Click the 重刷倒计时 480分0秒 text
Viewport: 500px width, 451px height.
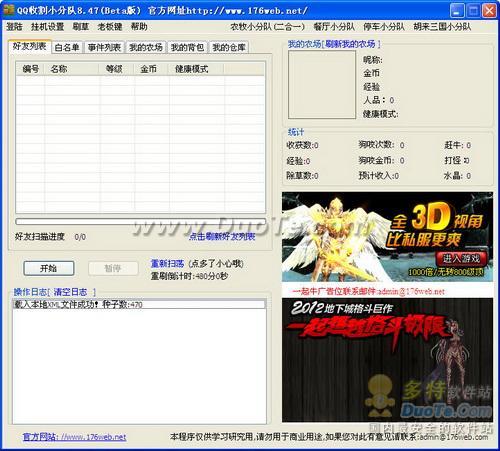tap(189, 276)
